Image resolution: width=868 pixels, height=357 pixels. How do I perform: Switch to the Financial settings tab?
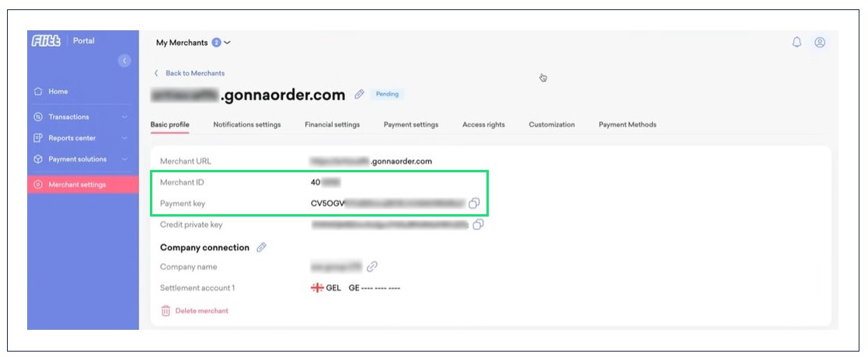[x=332, y=125]
